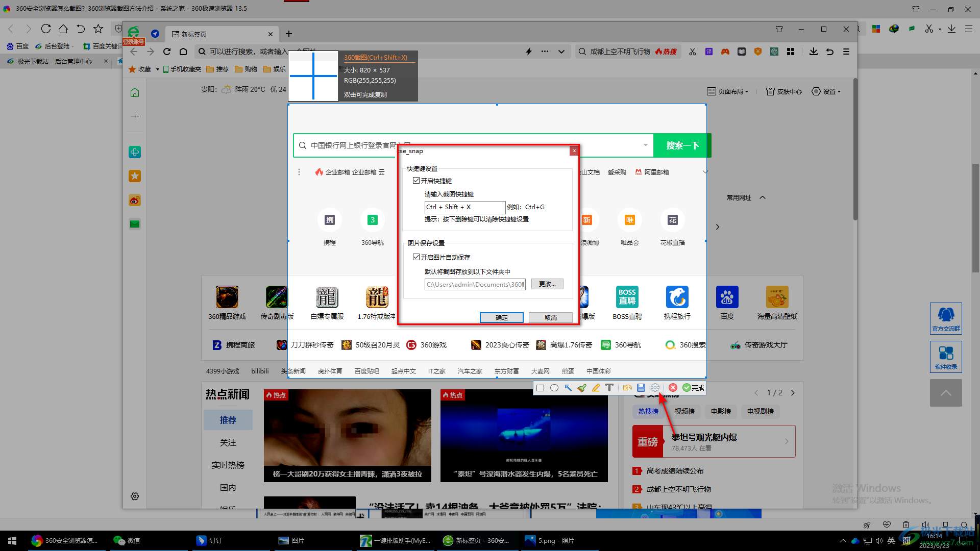This screenshot has width=980, height=551.
Task: Expand the address bar dropdown chevron
Action: (x=561, y=52)
